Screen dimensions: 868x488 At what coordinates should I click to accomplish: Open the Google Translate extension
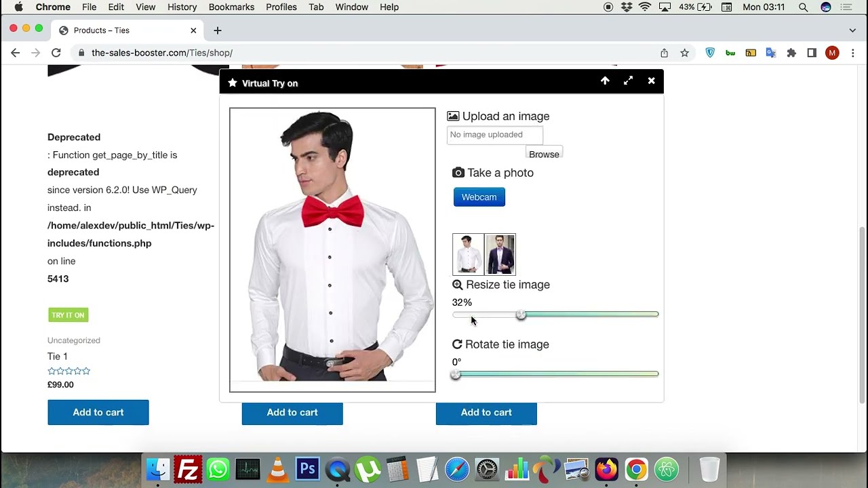[x=771, y=53]
